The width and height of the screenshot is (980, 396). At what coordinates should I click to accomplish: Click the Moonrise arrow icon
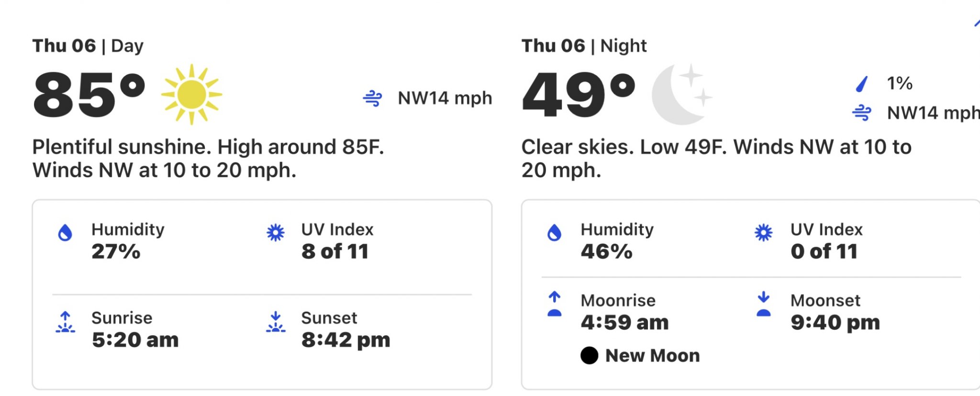[554, 304]
